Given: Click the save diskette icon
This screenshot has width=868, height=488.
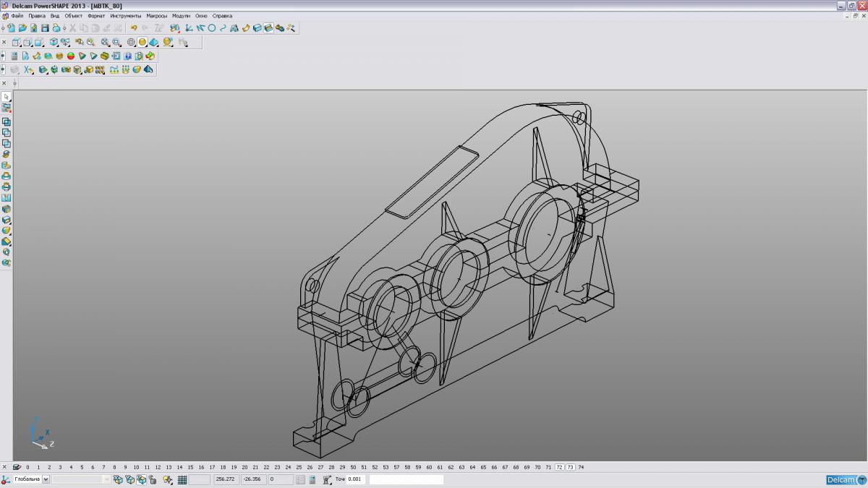Looking at the screenshot, I should pyautogui.click(x=45, y=28).
